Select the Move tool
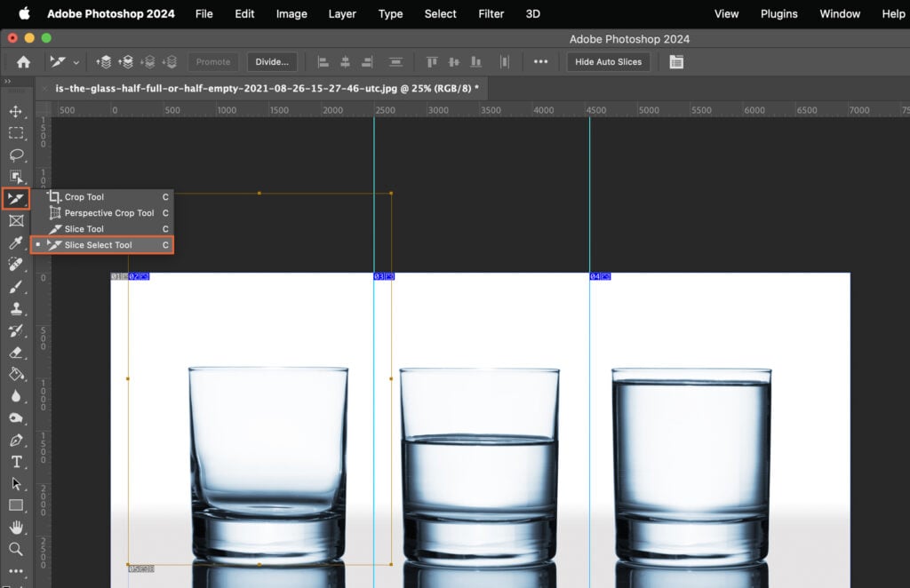Image resolution: width=910 pixels, height=588 pixels. pos(16,113)
